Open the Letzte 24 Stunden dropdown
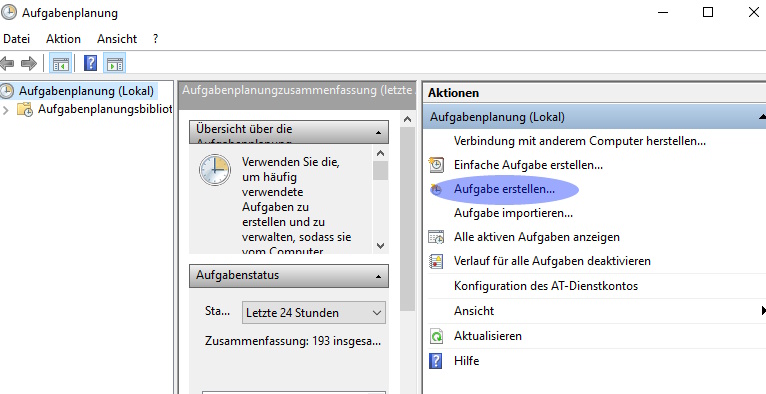 click(314, 313)
